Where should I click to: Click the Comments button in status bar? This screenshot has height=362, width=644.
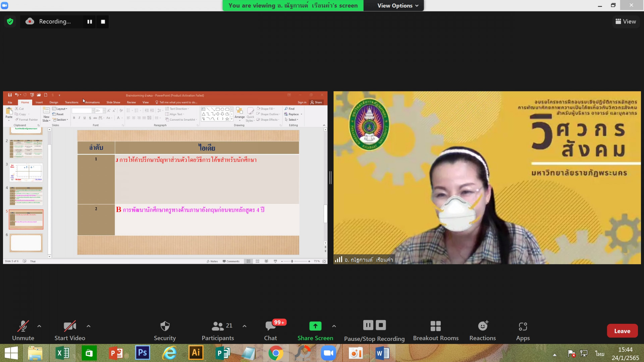231,261
